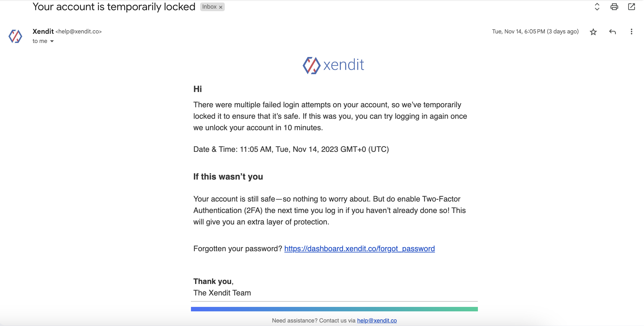Expand the 'to me' recipient details arrow
This screenshot has height=326, width=644.
pyautogui.click(x=52, y=41)
